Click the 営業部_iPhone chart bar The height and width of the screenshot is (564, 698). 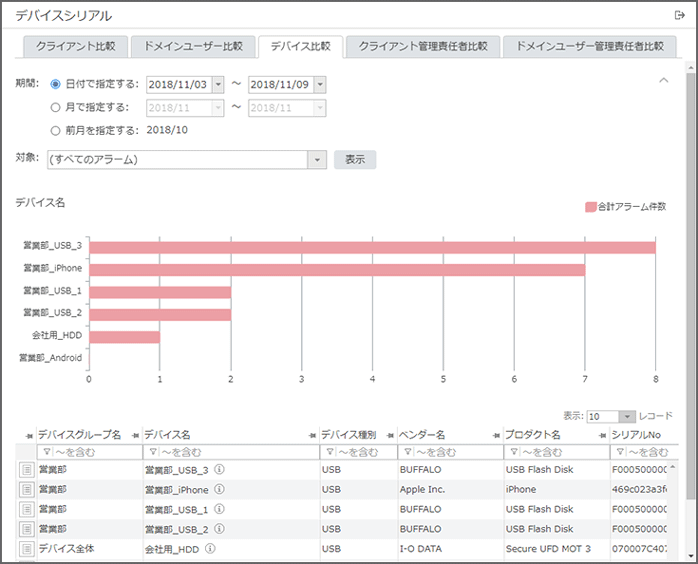(337, 270)
